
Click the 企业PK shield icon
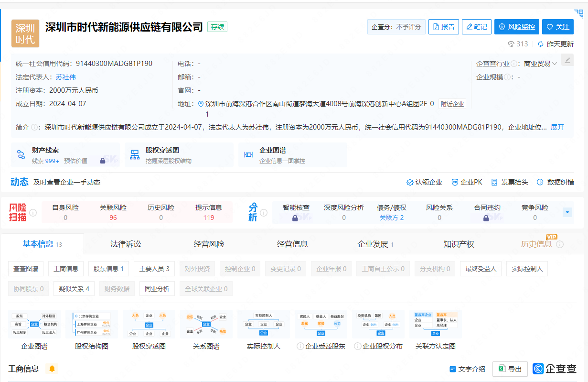(455, 182)
